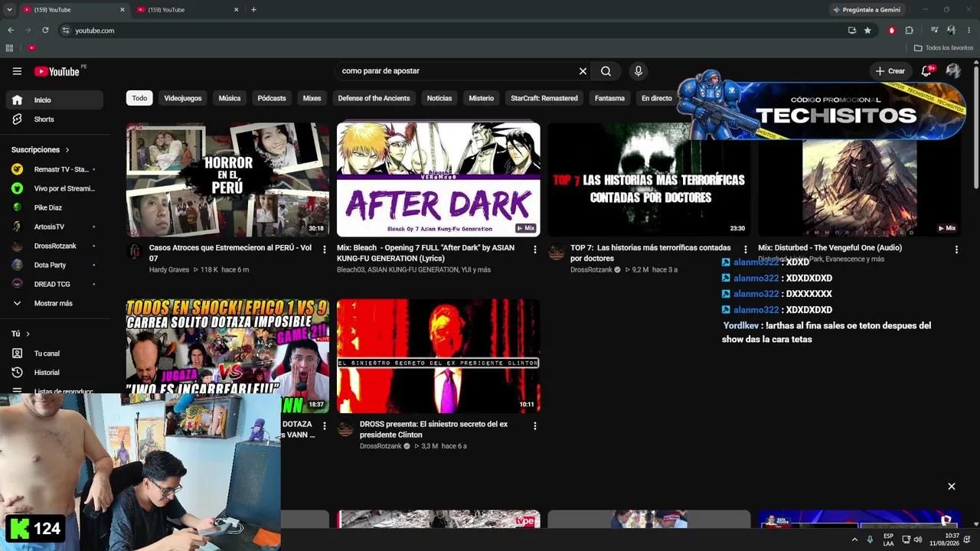View site information beside the address
980x551 pixels.
tap(66, 31)
